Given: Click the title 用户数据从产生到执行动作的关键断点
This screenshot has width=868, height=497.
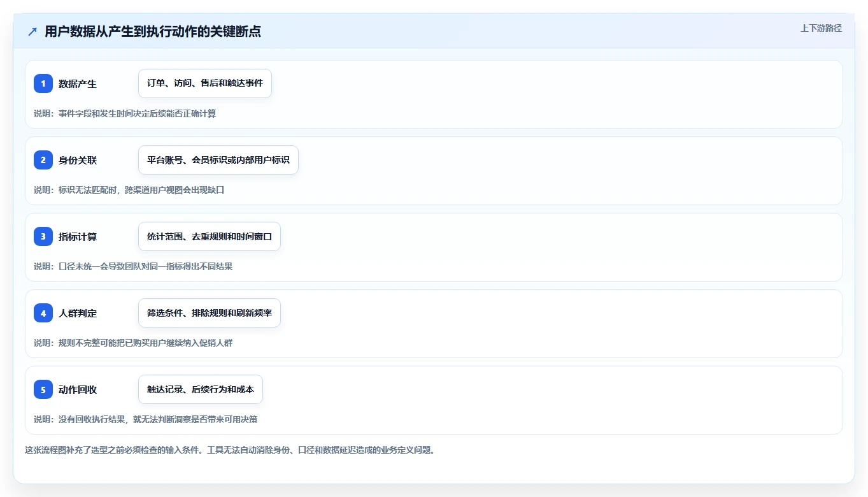Looking at the screenshot, I should pos(153,32).
